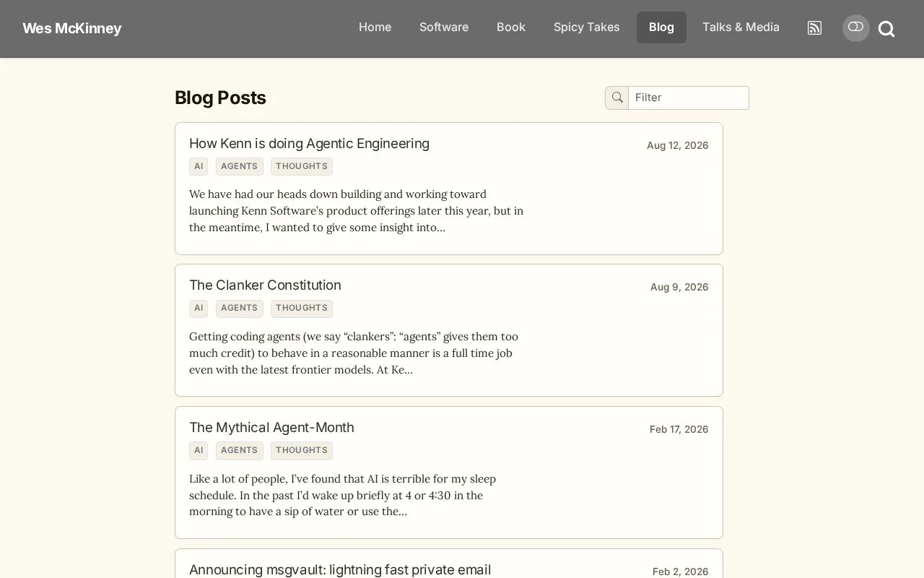Open site search magnifier in header
The height and width of the screenshot is (578, 924).
point(886,29)
